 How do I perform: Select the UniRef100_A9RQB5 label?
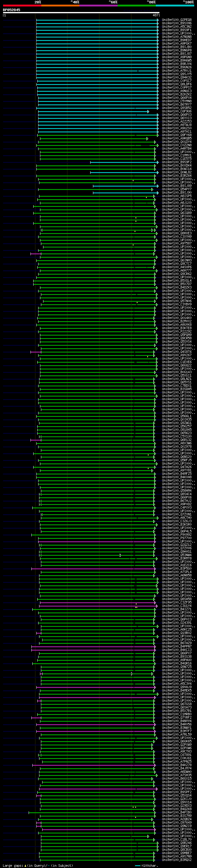(177, 139)
